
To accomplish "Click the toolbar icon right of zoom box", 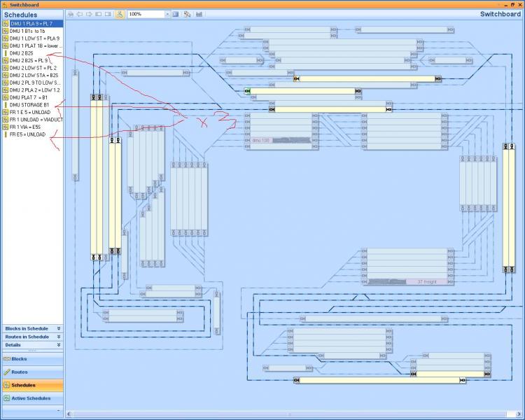I will (176, 14).
